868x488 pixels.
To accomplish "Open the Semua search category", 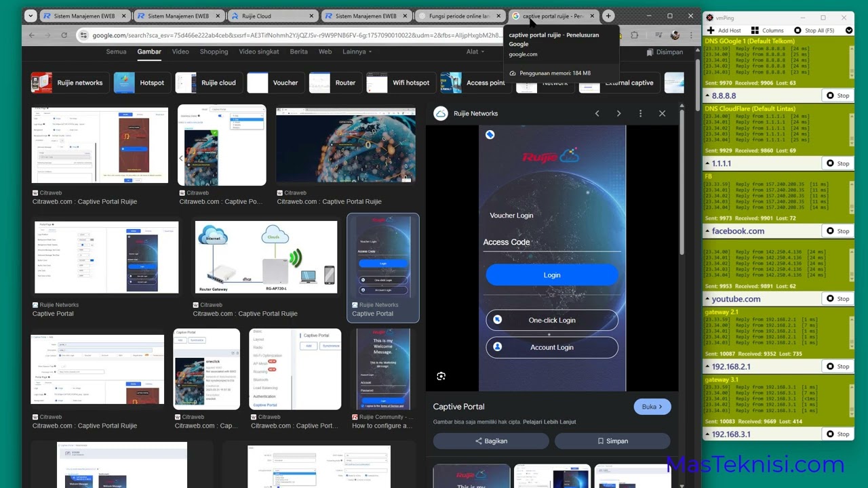I will 116,52.
